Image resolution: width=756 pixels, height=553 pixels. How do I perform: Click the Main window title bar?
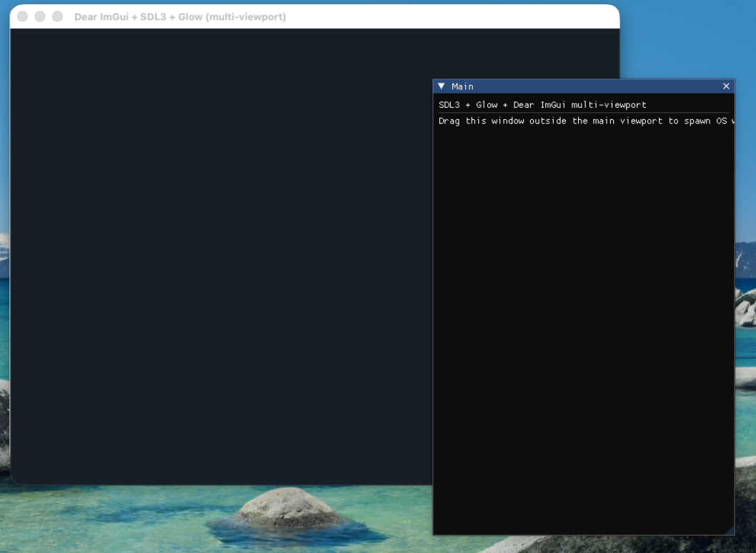[x=584, y=86]
